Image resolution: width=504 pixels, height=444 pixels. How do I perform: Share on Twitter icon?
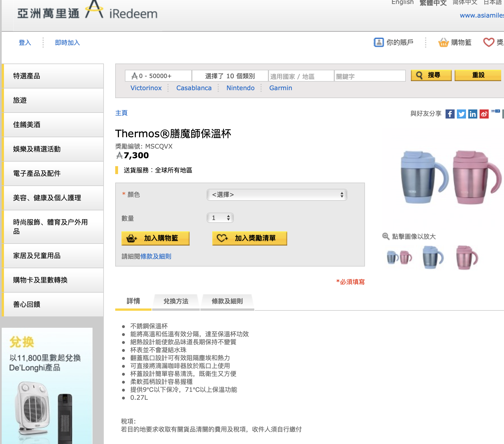[461, 114]
